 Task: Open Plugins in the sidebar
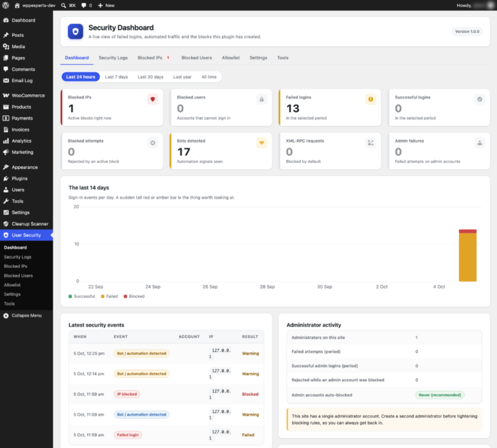[27, 179]
